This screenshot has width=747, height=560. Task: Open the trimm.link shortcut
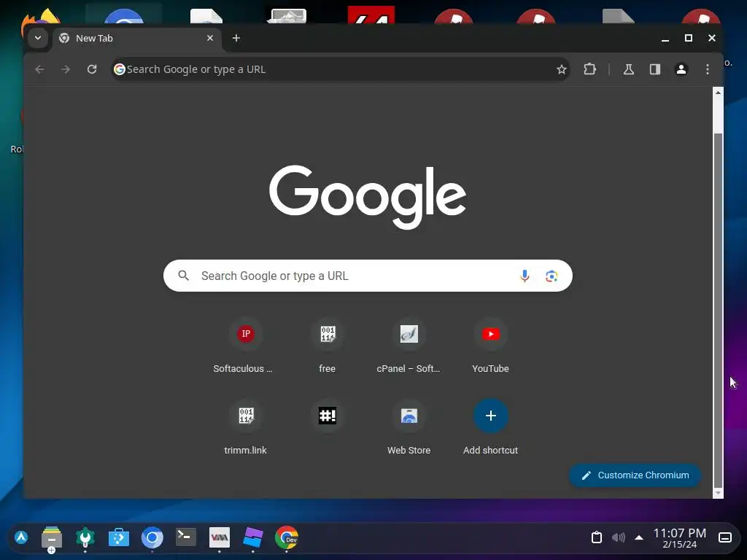pyautogui.click(x=245, y=428)
